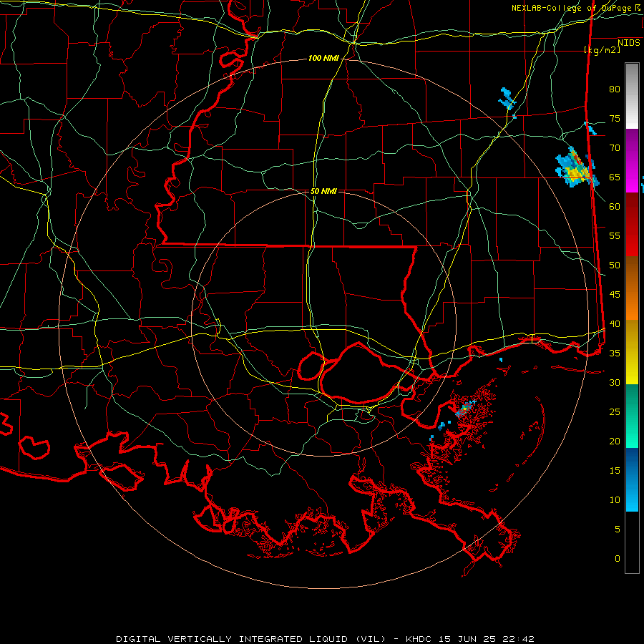Click the 40 value on the color scale
The height and width of the screenshot is (644, 644).
pyautogui.click(x=615, y=323)
